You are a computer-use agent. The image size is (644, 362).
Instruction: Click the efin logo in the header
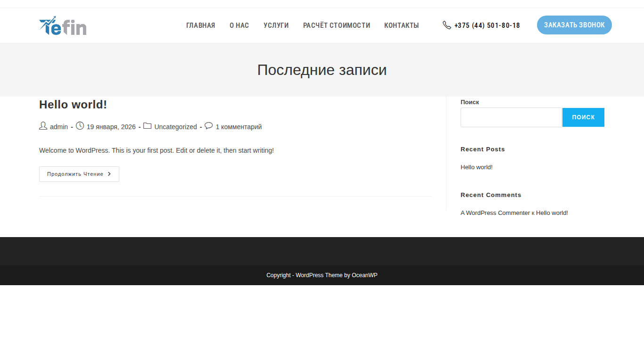(63, 25)
